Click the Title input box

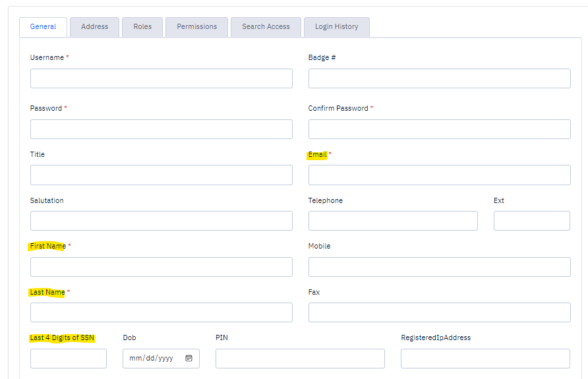coord(161,175)
